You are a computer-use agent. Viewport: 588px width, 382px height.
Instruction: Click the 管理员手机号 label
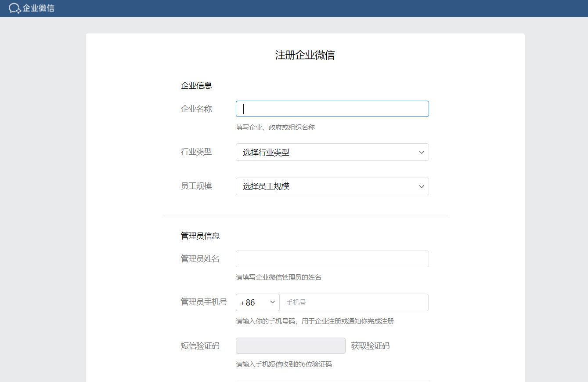coord(204,302)
